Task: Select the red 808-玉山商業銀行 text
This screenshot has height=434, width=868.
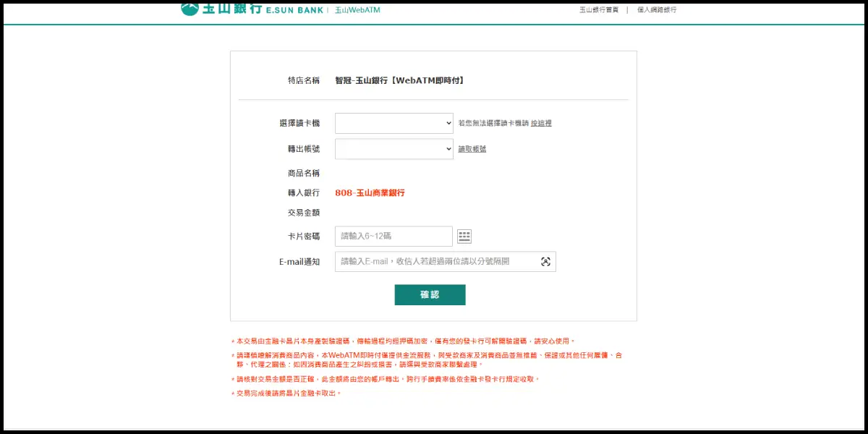Action: pos(370,193)
